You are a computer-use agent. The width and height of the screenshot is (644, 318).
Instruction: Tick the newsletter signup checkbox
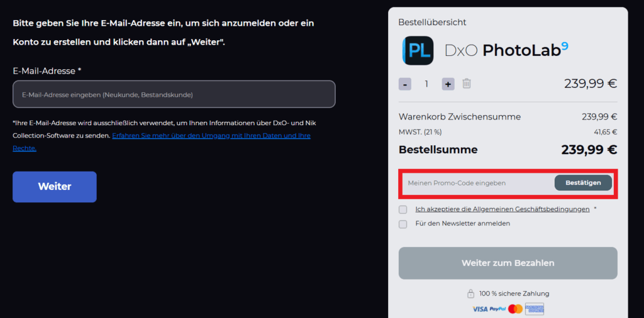point(403,224)
